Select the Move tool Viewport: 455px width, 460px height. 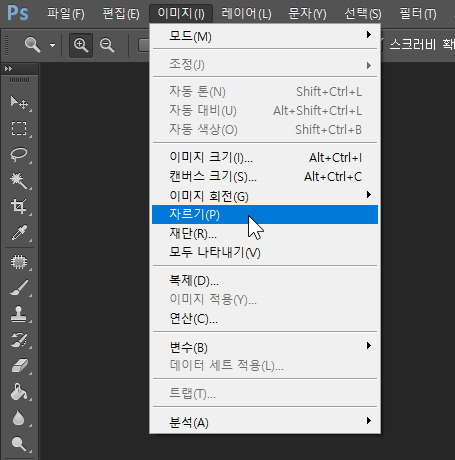(x=19, y=102)
